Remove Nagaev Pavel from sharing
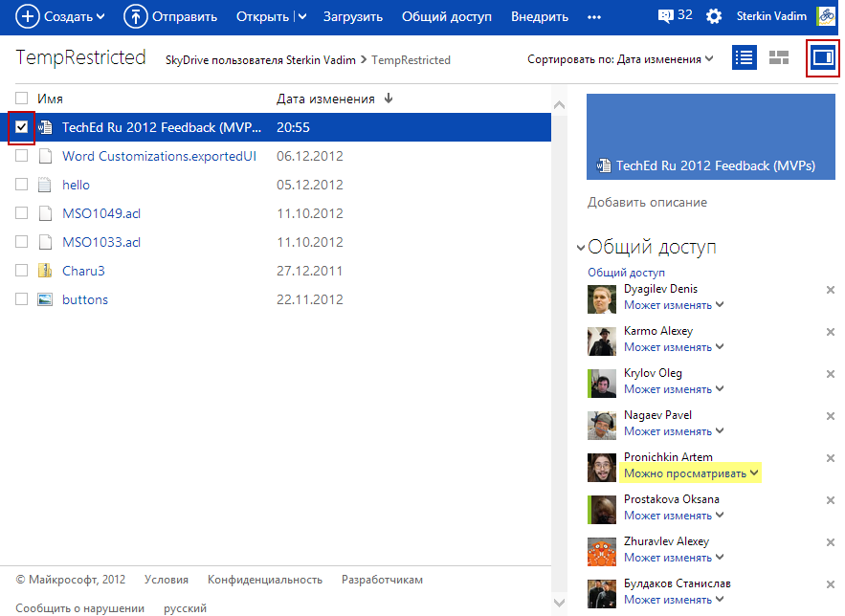The image size is (845, 616). pyautogui.click(x=831, y=416)
